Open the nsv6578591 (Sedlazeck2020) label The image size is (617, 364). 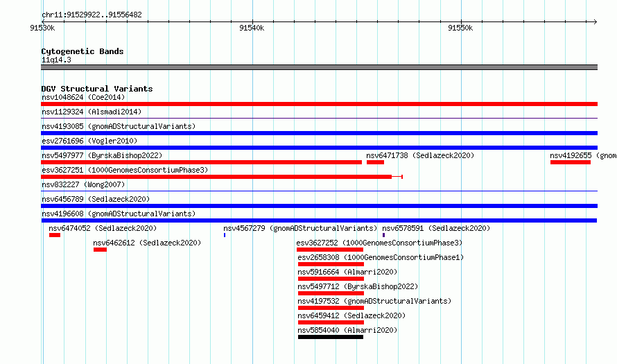tap(436, 228)
